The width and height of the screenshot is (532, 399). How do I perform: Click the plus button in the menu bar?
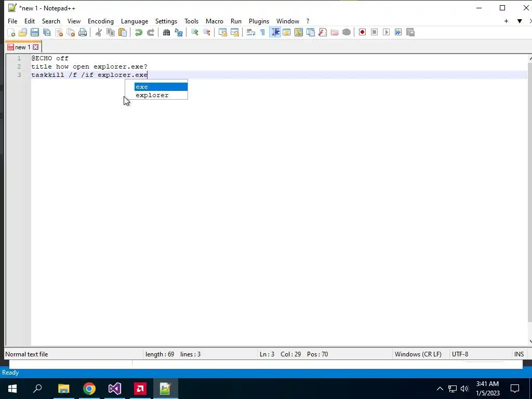coord(506,21)
